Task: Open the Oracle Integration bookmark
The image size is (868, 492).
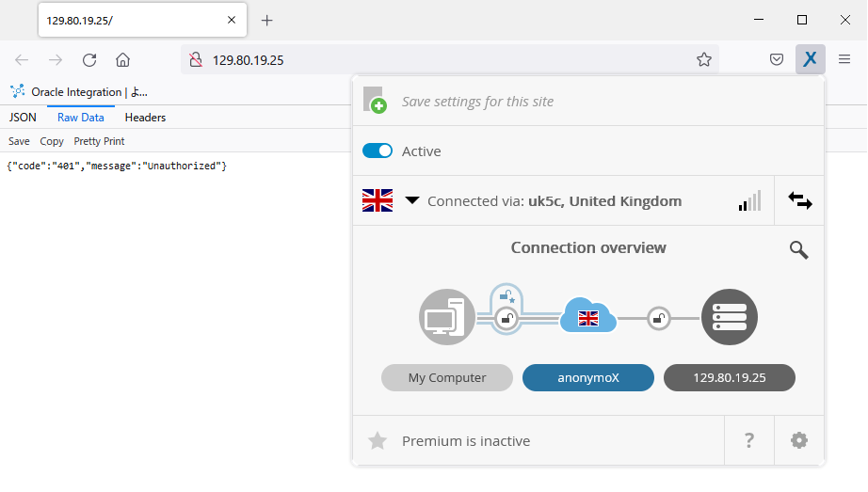Action: pyautogui.click(x=80, y=92)
